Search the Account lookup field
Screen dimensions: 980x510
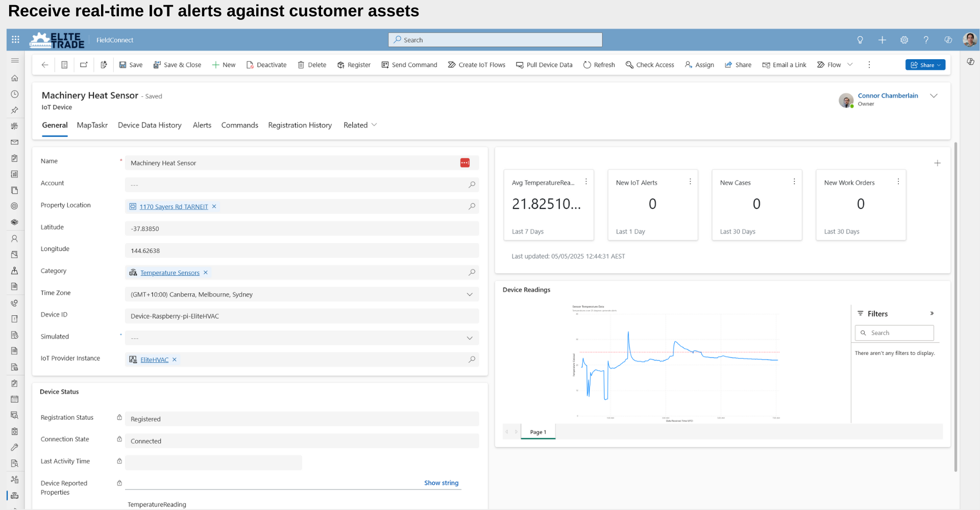(x=472, y=185)
